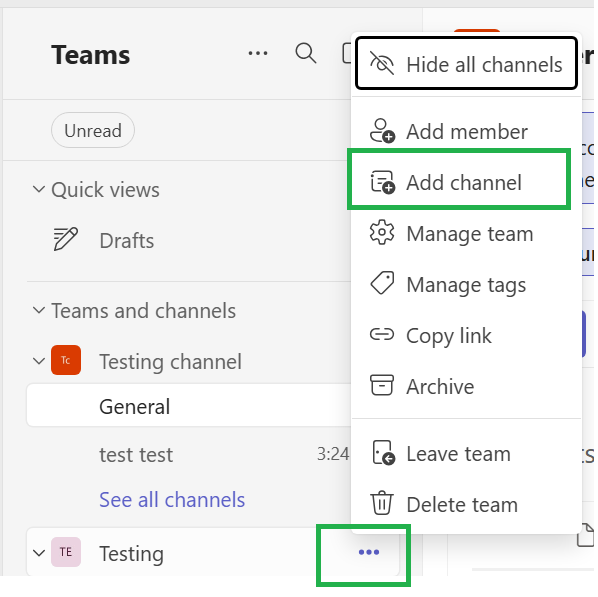This screenshot has width=598, height=597.
Task: Click the Testing channel team avatar
Action: 66,360
